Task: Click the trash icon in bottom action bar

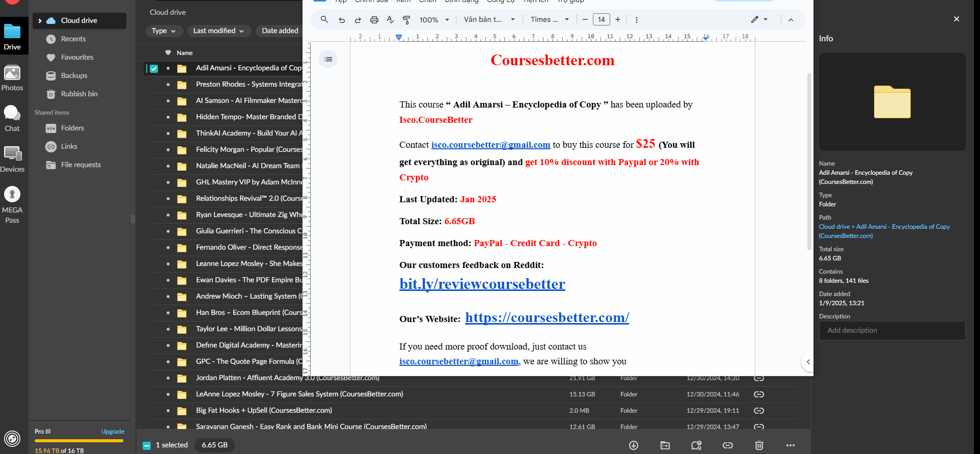Action: (x=759, y=445)
